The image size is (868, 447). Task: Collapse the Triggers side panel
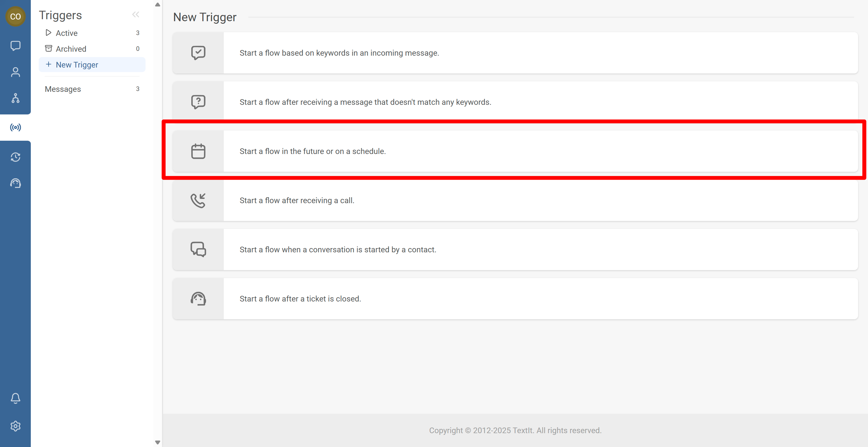[x=135, y=14]
